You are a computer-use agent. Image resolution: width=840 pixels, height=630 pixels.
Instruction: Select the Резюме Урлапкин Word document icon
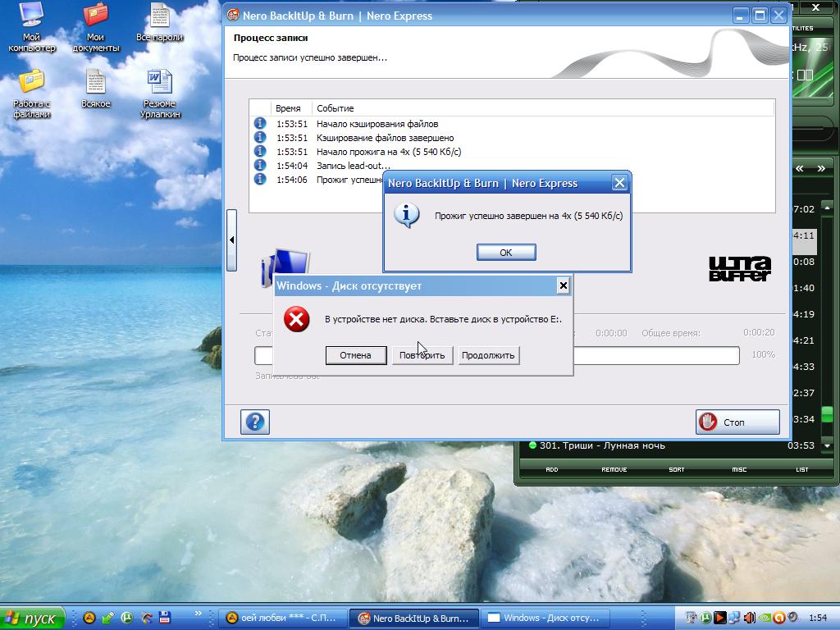tap(160, 94)
